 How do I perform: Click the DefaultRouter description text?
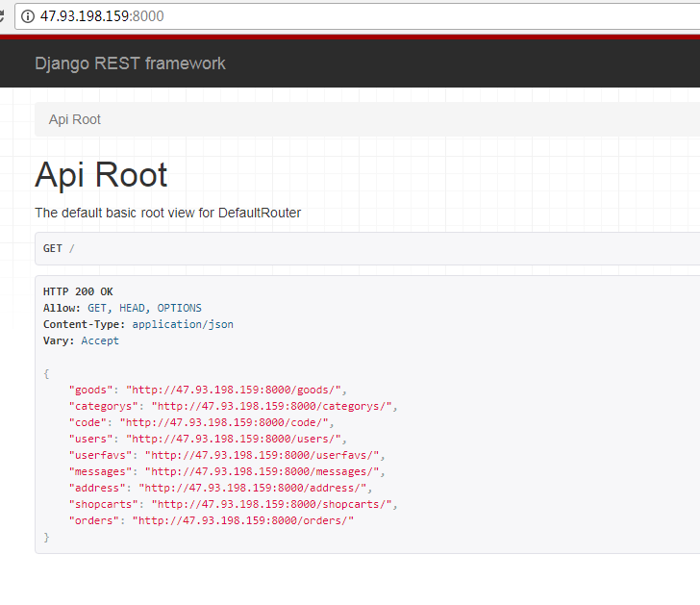[168, 213]
